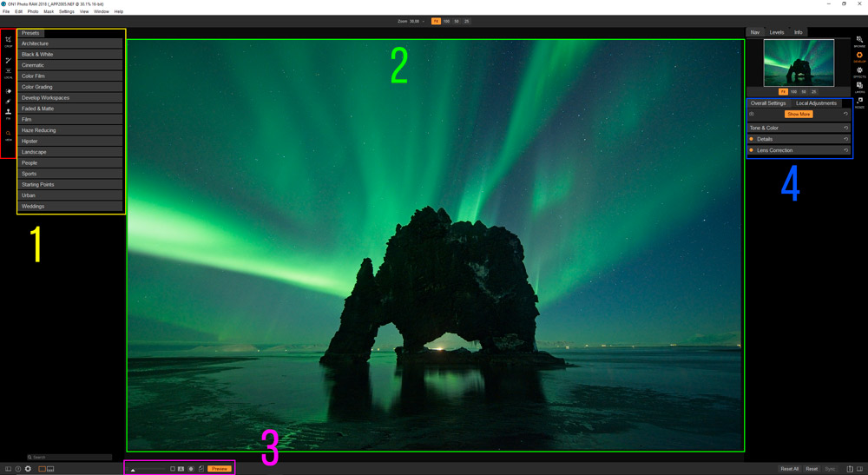Image resolution: width=868 pixels, height=475 pixels.
Task: Select the Crop tool
Action: click(x=9, y=40)
